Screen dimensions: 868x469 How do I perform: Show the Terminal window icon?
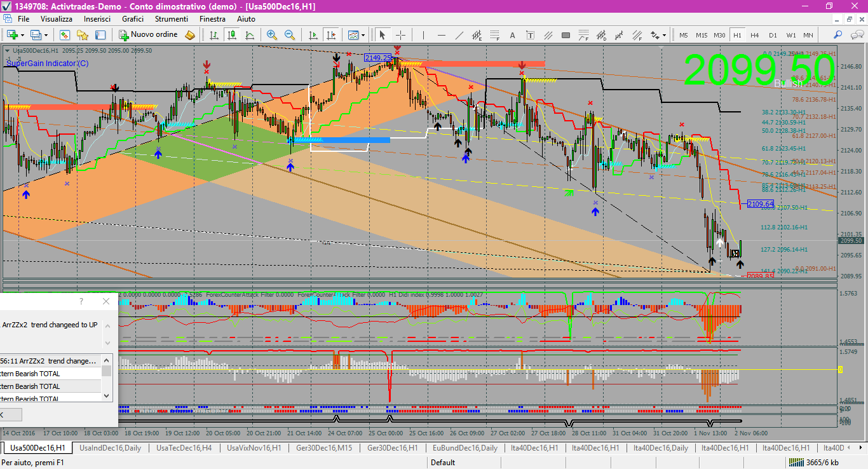pyautogui.click(x=100, y=35)
